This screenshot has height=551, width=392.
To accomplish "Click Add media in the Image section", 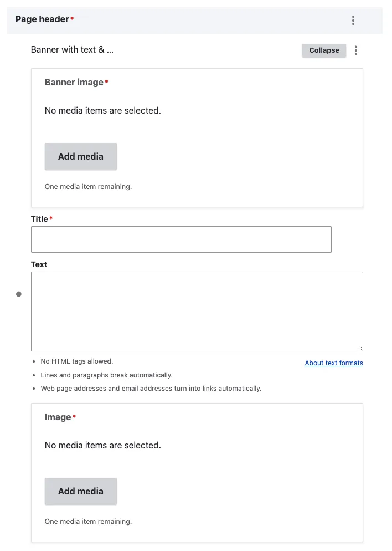I will coord(81,491).
